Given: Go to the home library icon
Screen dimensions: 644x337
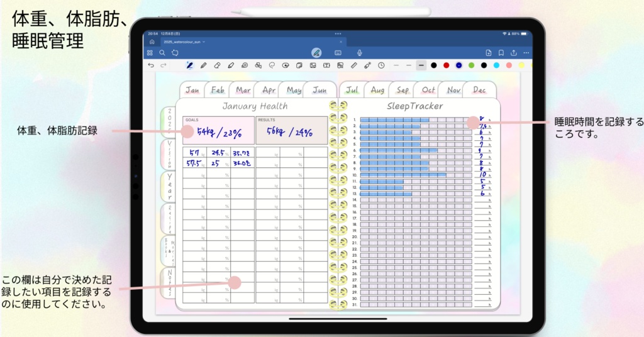Looking at the screenshot, I should tap(152, 42).
